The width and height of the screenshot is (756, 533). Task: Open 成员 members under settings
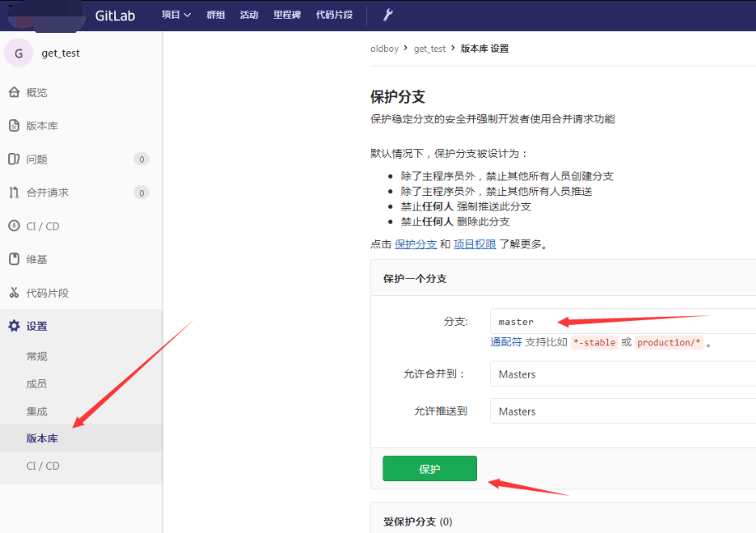pyautogui.click(x=36, y=383)
